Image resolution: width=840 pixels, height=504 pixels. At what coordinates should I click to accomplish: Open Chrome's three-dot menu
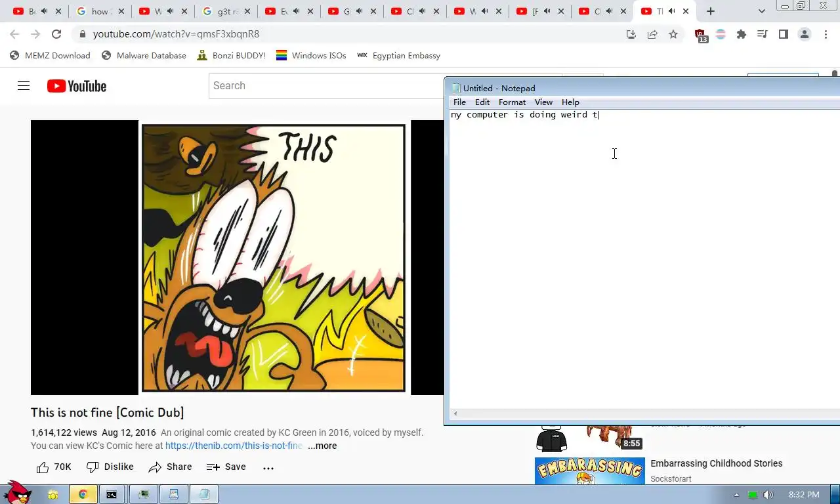[826, 34]
